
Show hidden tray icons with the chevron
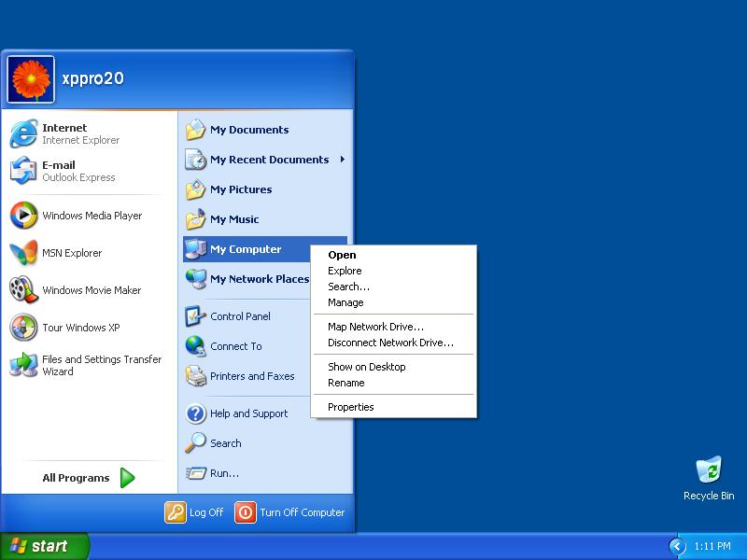[677, 546]
